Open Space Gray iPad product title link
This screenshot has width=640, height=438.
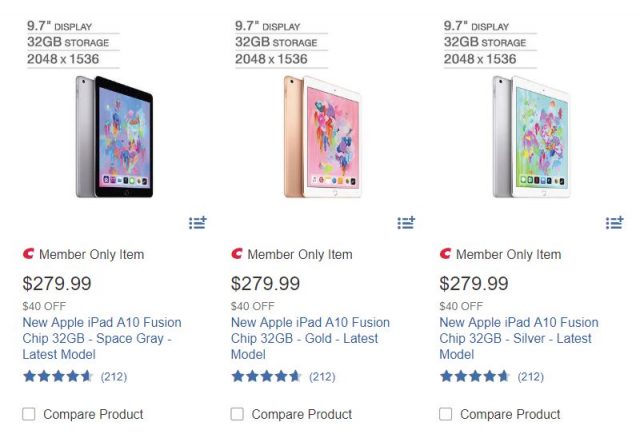click(98, 339)
